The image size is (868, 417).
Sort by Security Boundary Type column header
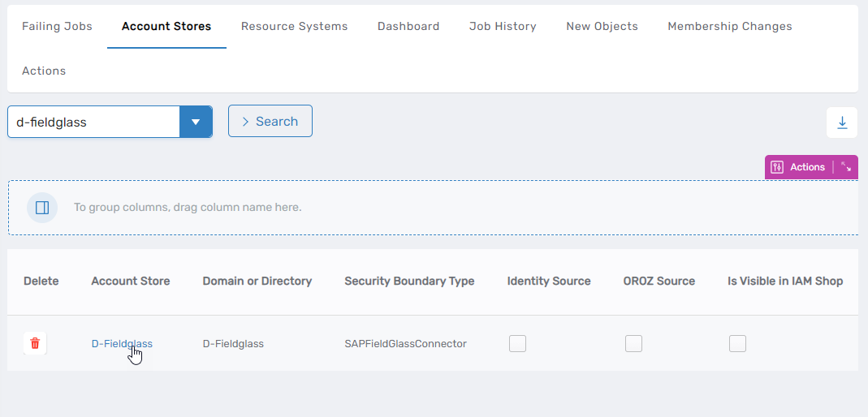point(409,281)
